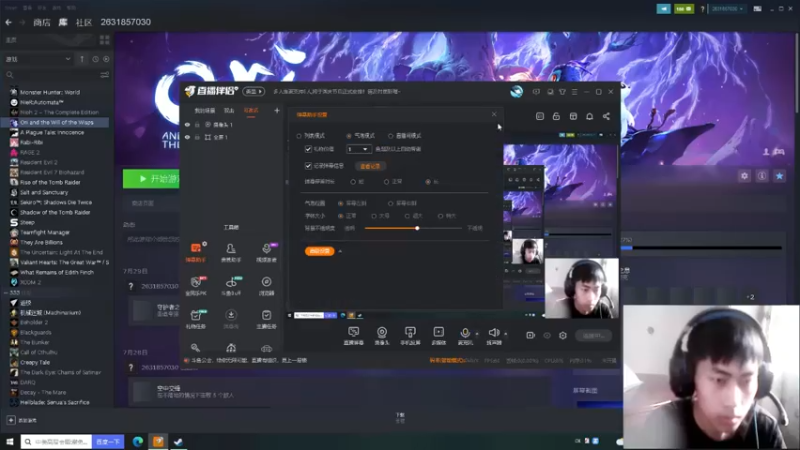Add a camera source
Image resolution: width=800 pixels, height=450 pixels.
tap(382, 336)
